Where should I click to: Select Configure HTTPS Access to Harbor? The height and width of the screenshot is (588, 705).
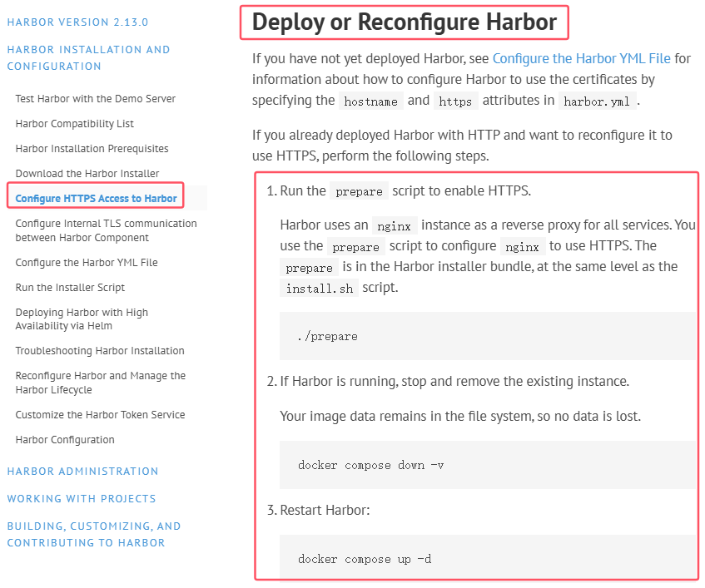pyautogui.click(x=96, y=198)
